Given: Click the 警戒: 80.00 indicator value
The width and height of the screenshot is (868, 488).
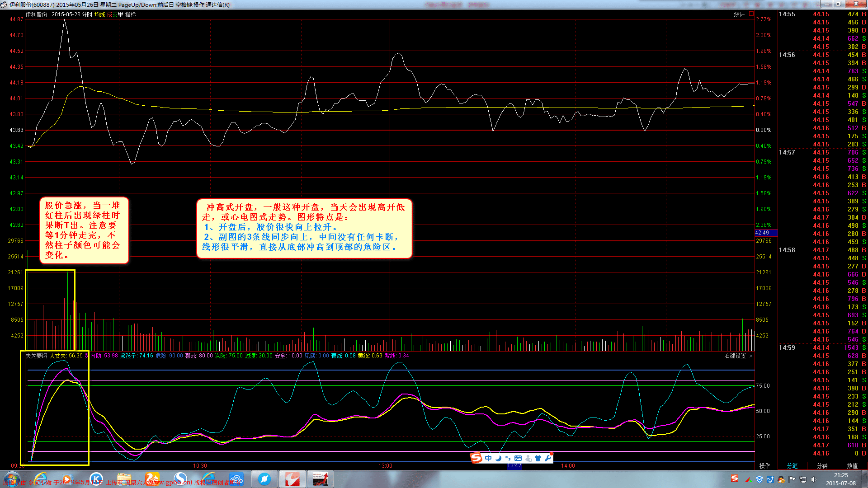Looking at the screenshot, I should [199, 356].
